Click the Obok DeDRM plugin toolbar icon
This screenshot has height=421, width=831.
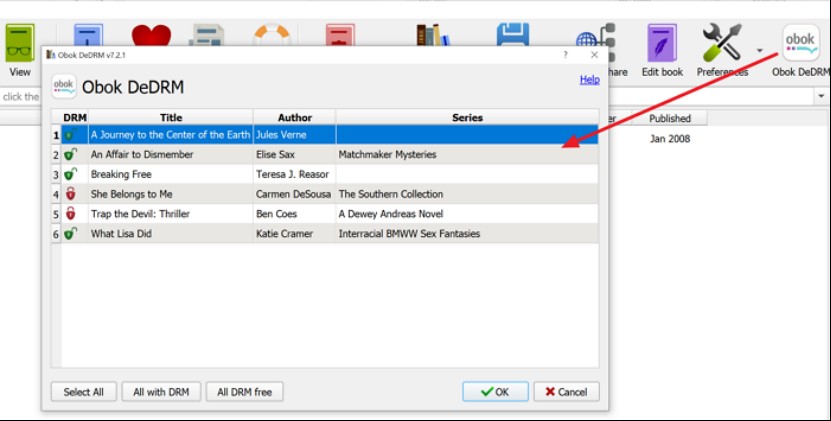click(x=801, y=43)
